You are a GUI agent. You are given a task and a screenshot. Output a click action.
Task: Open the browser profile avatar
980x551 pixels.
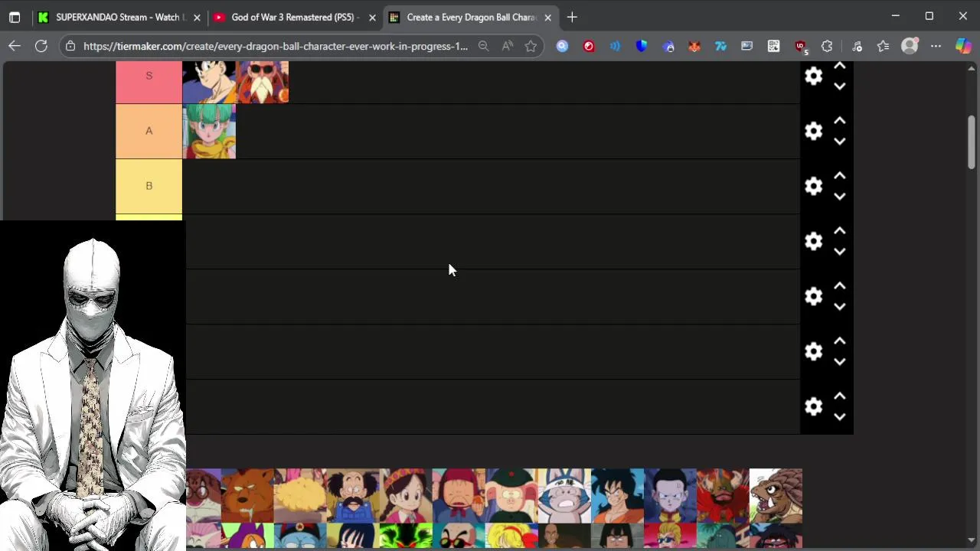tap(910, 46)
